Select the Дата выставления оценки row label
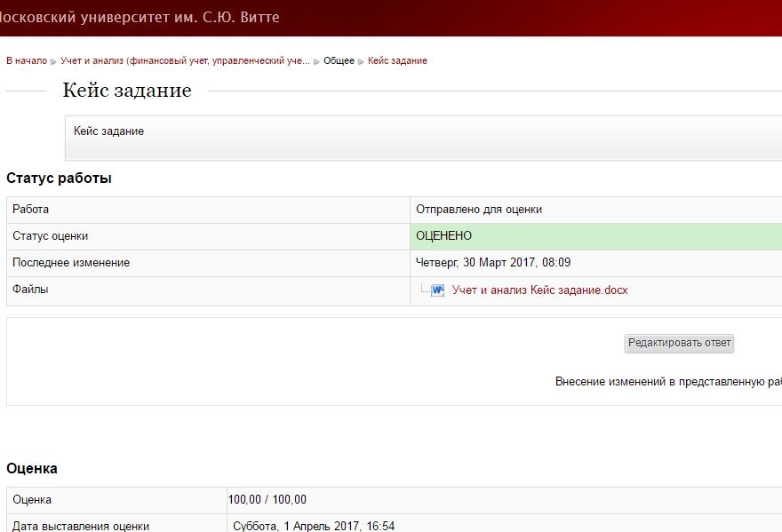782x532 pixels. [81, 526]
